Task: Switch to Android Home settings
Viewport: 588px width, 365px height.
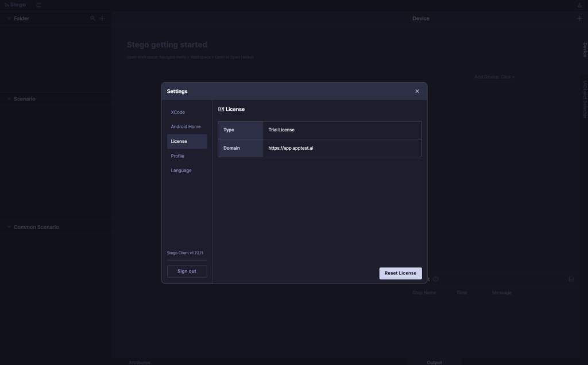Action: click(x=187, y=127)
